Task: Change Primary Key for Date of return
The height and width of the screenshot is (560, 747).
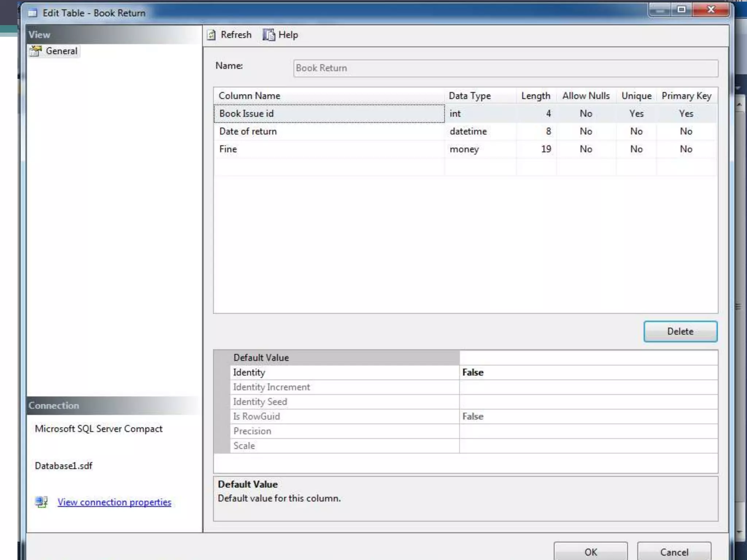Action: [686, 131]
